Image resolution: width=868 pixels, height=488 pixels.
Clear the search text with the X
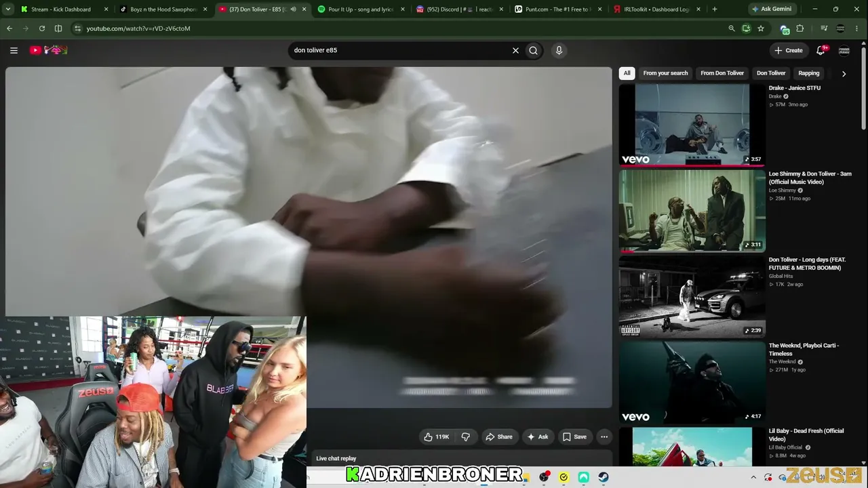tap(515, 50)
